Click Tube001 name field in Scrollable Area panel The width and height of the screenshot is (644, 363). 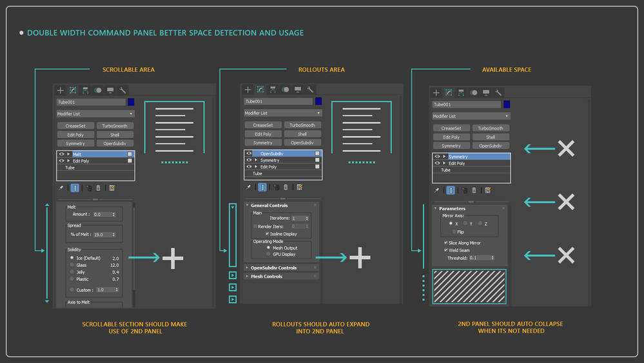(x=91, y=103)
